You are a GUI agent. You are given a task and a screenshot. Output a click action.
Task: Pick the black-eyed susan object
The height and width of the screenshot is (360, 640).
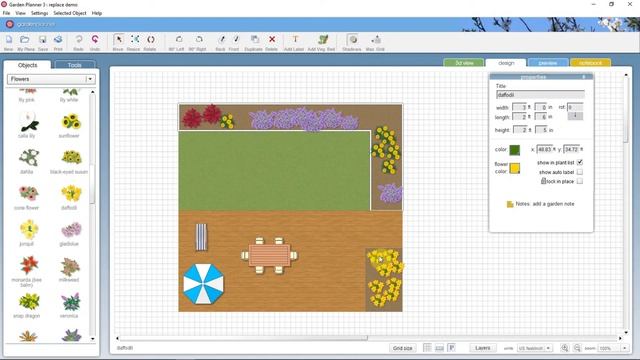click(71, 158)
